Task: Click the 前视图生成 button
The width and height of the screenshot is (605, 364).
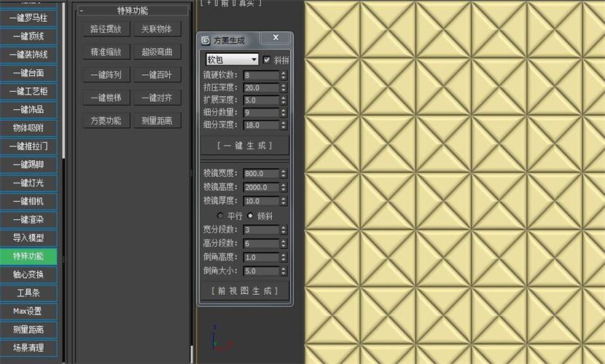Action: (x=245, y=290)
